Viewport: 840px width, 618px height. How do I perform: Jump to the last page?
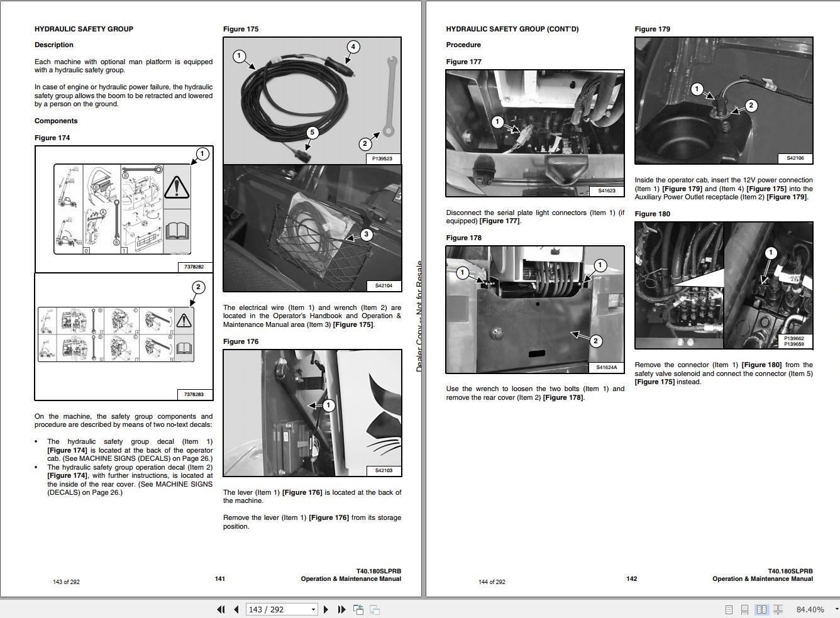[341, 609]
